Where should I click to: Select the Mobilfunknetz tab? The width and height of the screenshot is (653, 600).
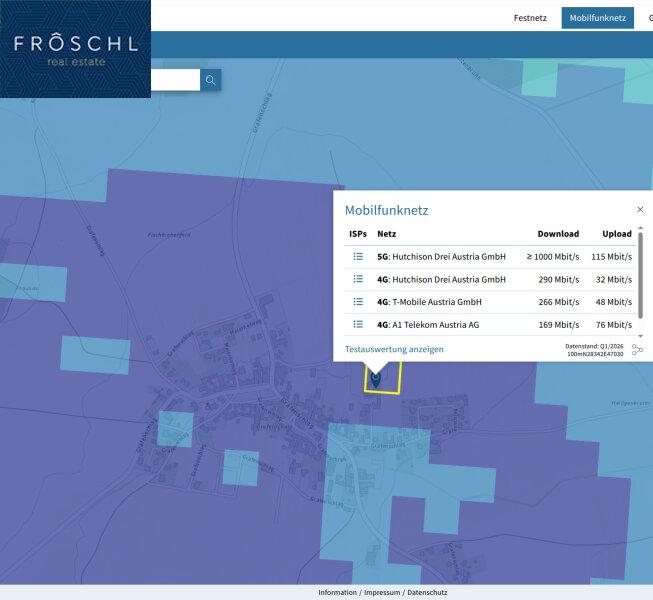click(x=598, y=18)
